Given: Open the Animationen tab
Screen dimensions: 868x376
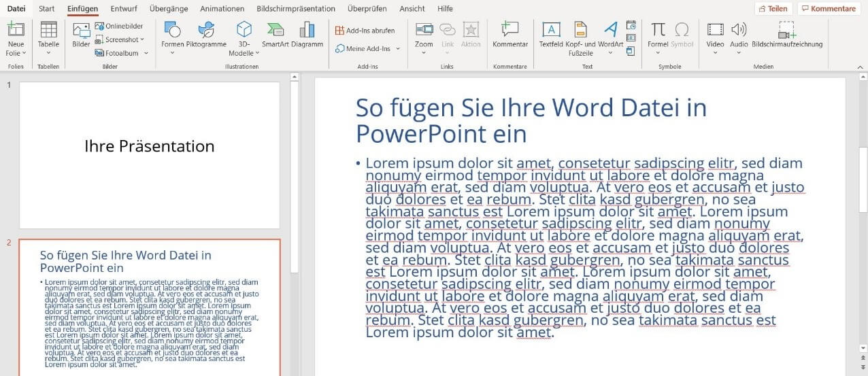Looking at the screenshot, I should point(222,9).
